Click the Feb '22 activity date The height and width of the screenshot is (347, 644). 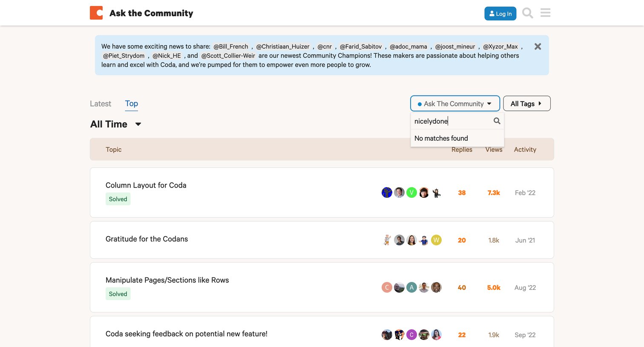[x=525, y=193]
